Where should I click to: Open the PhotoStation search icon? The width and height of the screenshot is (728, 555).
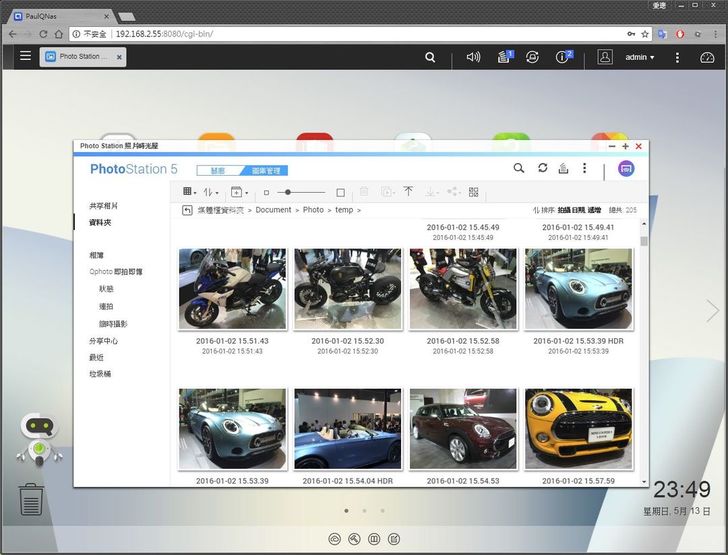pyautogui.click(x=519, y=169)
